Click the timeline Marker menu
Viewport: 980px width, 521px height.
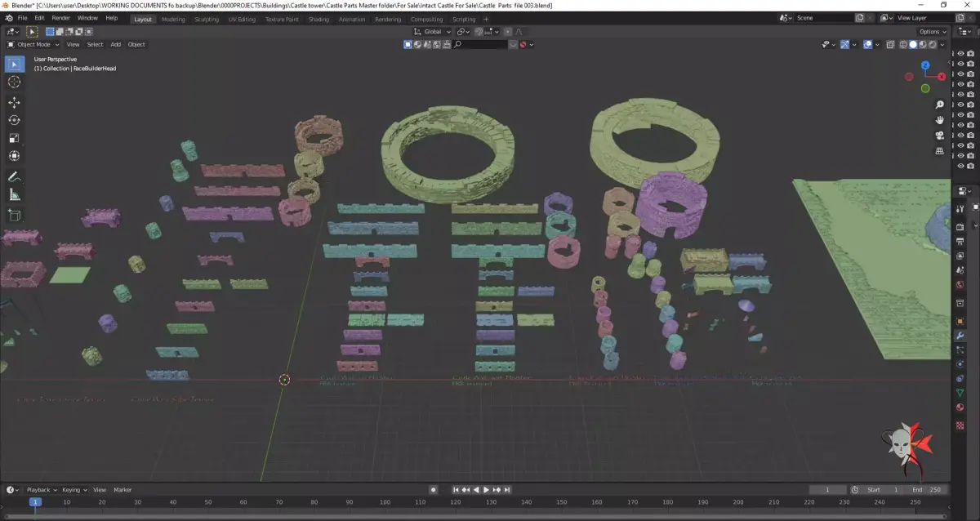[122, 490]
